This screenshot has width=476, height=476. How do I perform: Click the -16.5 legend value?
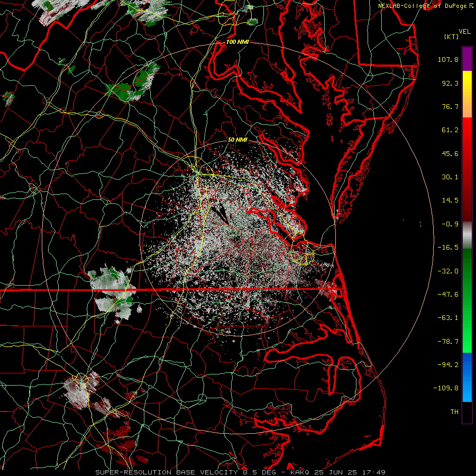[x=448, y=248]
